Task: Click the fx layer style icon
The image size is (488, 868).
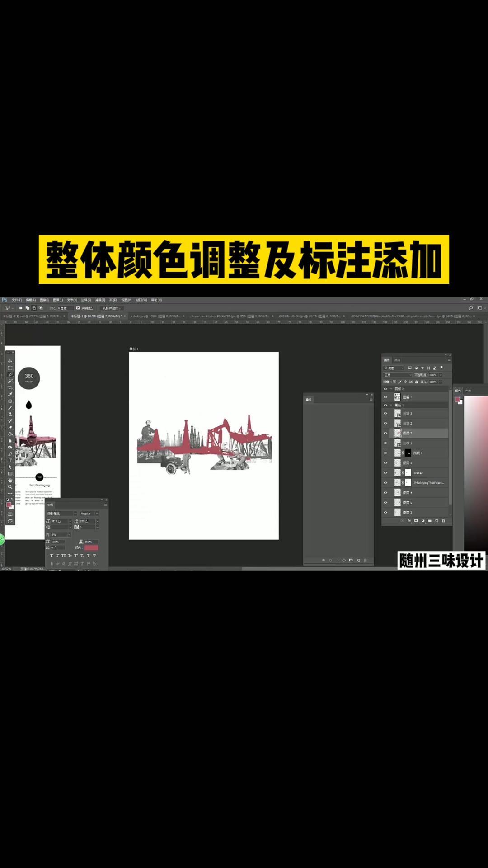Action: pyautogui.click(x=409, y=521)
